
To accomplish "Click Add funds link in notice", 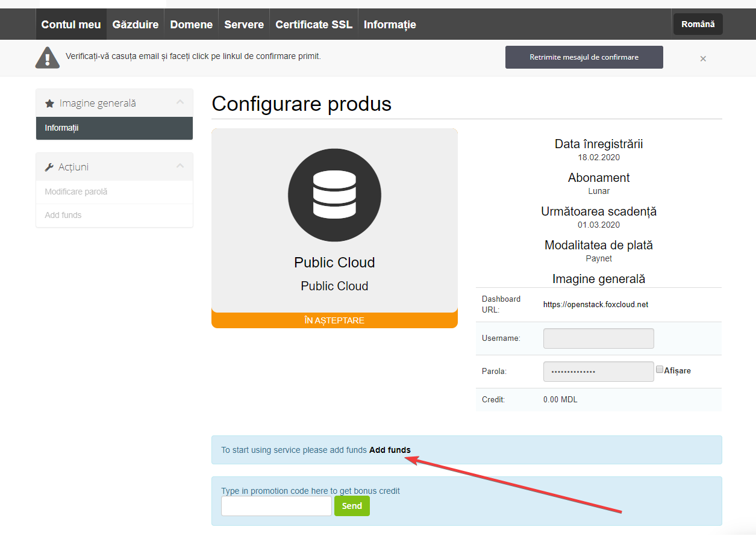I will pyautogui.click(x=390, y=450).
